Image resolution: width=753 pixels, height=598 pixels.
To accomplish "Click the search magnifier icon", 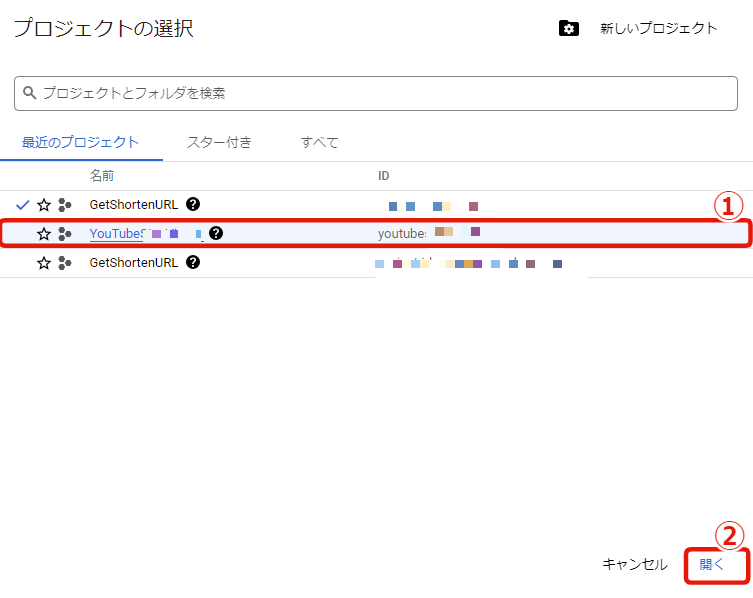I will 30,93.
